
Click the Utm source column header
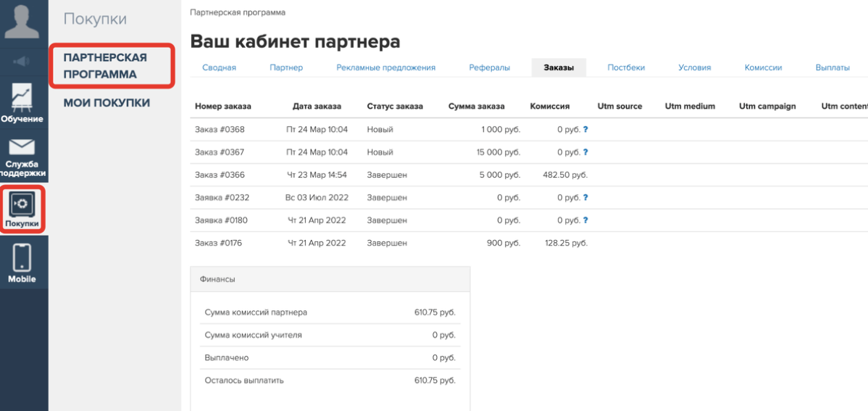(x=620, y=107)
